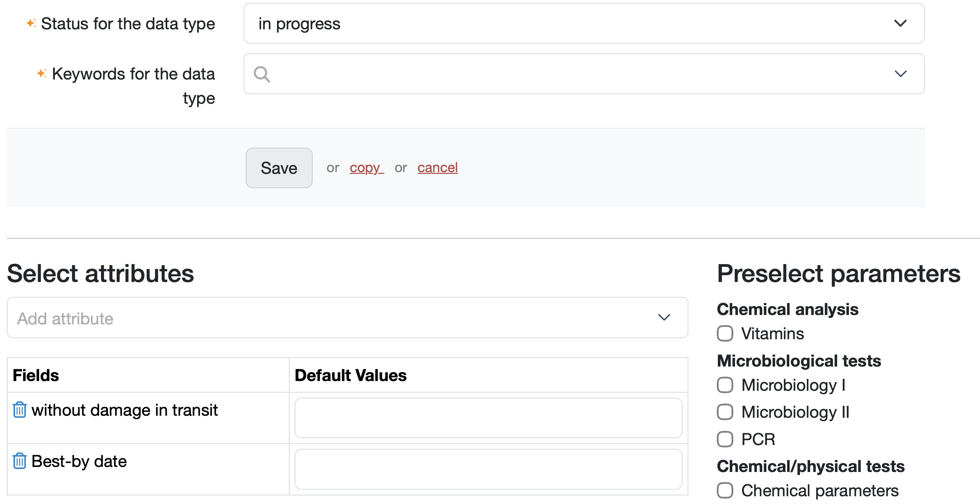Focus the 'without damage in transit' default value field
980x504 pixels.
tap(488, 418)
